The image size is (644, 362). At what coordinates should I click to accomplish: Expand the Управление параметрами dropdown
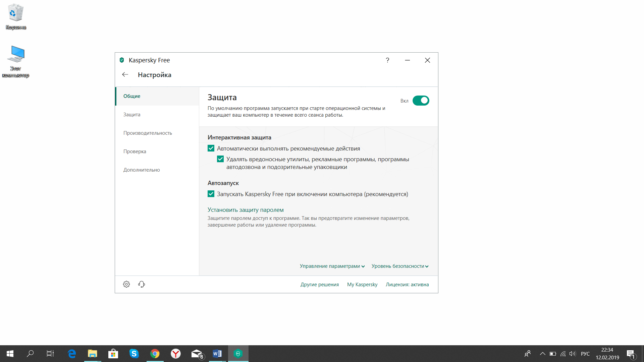332,266
